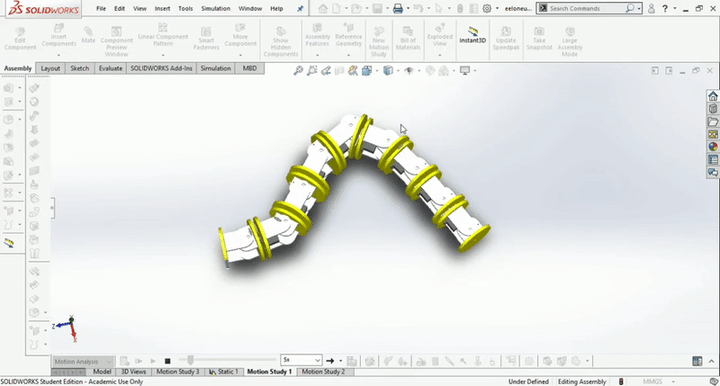Image resolution: width=720 pixels, height=386 pixels.
Task: Open the Appearances pane on right sidebar
Action: [713, 146]
